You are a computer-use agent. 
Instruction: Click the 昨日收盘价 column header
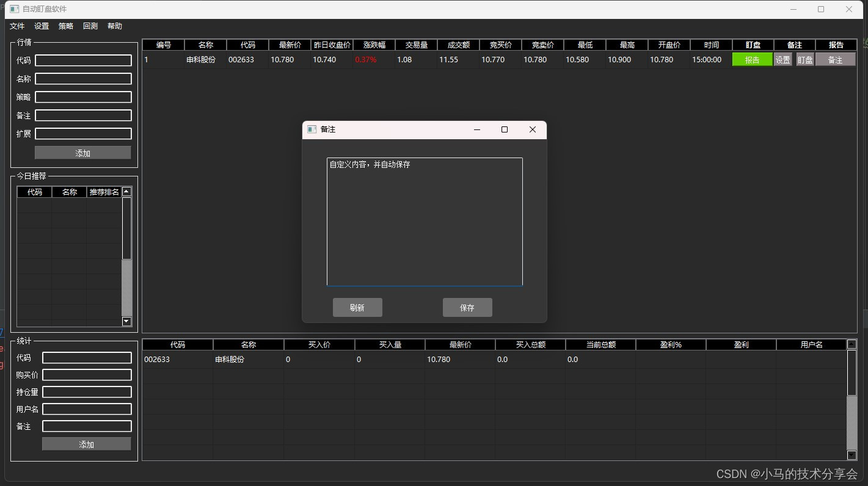coord(332,45)
